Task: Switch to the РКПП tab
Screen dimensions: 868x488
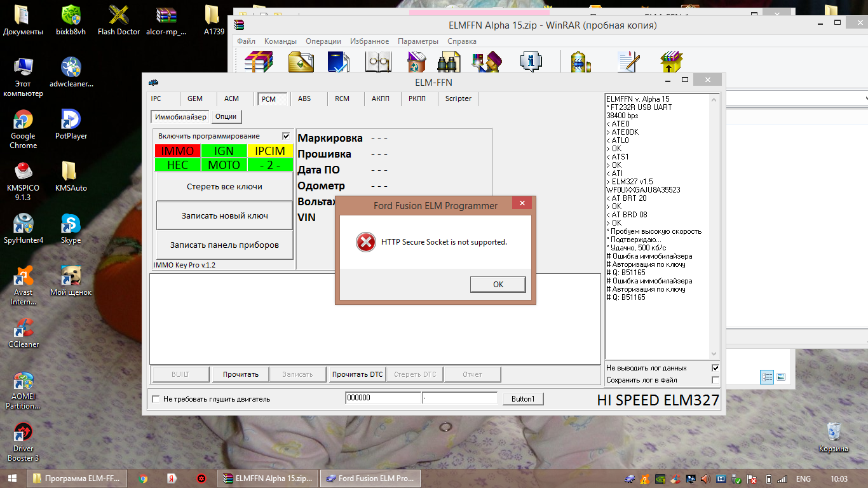Action: 417,99
